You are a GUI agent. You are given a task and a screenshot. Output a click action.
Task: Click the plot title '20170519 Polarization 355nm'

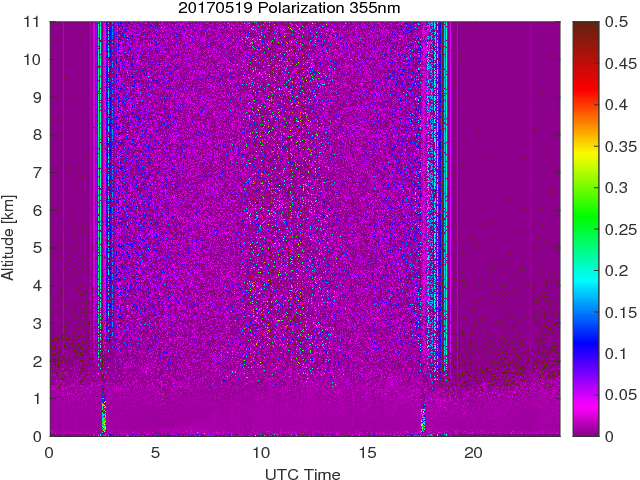pos(303,9)
